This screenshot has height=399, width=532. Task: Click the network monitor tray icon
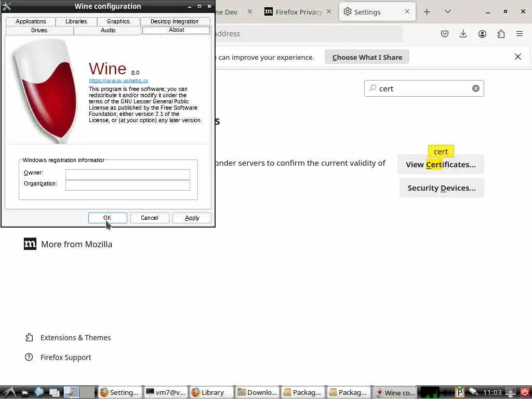pos(510,393)
